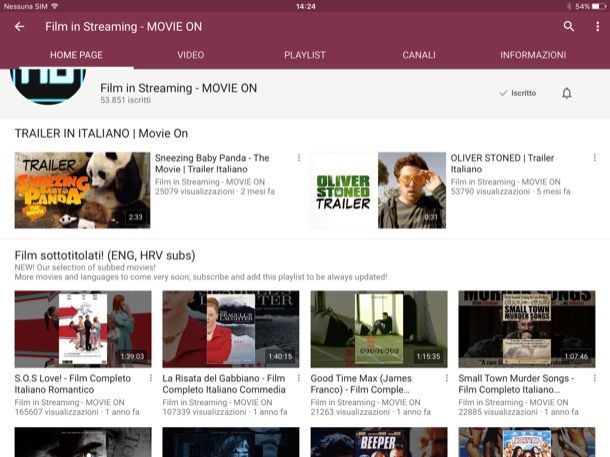Tap the Bluetooth icon in status bar
The width and height of the screenshot is (610, 457).
point(569,6)
